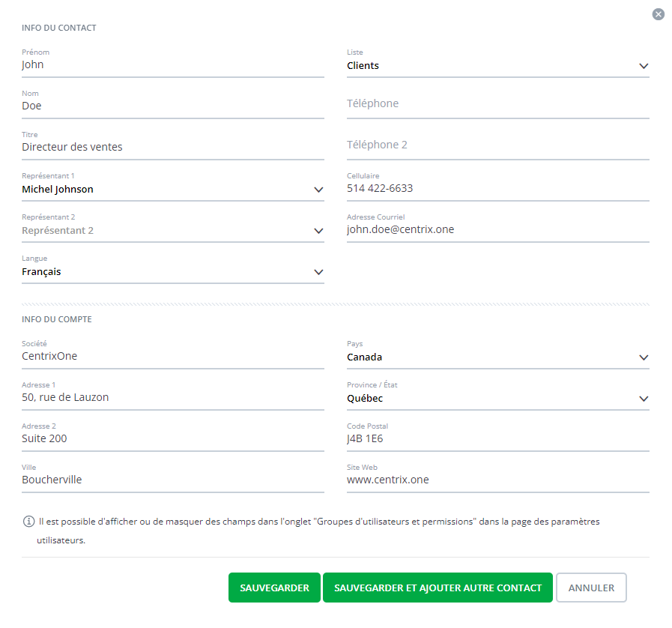Edit the Cellulaire number field
Viewport: 672px width, 628px height.
pyautogui.click(x=497, y=189)
